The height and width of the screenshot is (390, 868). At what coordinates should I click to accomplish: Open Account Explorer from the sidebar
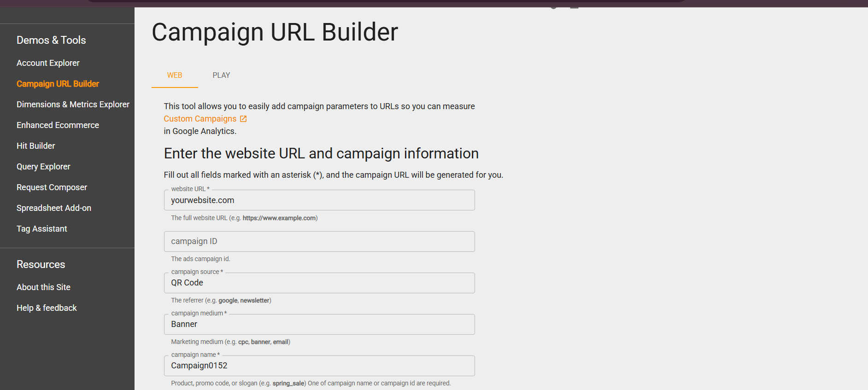(48, 63)
